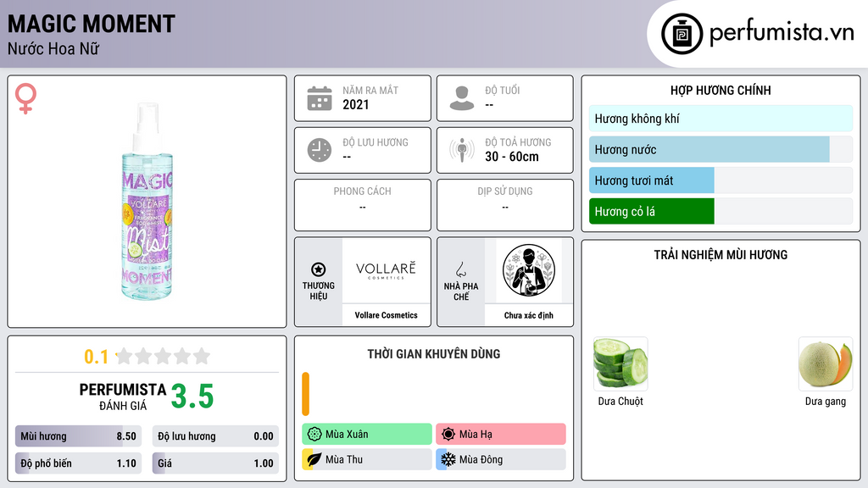Click the Dưa gang note label
This screenshot has width=868, height=488.
(x=826, y=402)
